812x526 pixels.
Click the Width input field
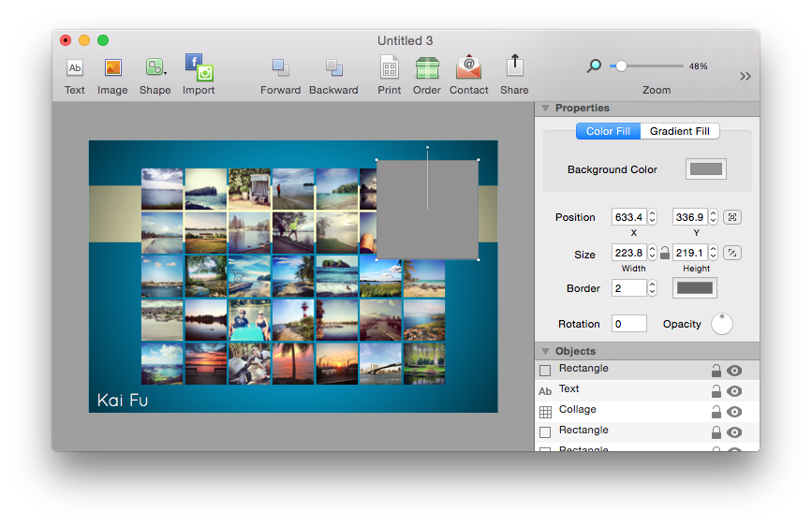tap(628, 253)
